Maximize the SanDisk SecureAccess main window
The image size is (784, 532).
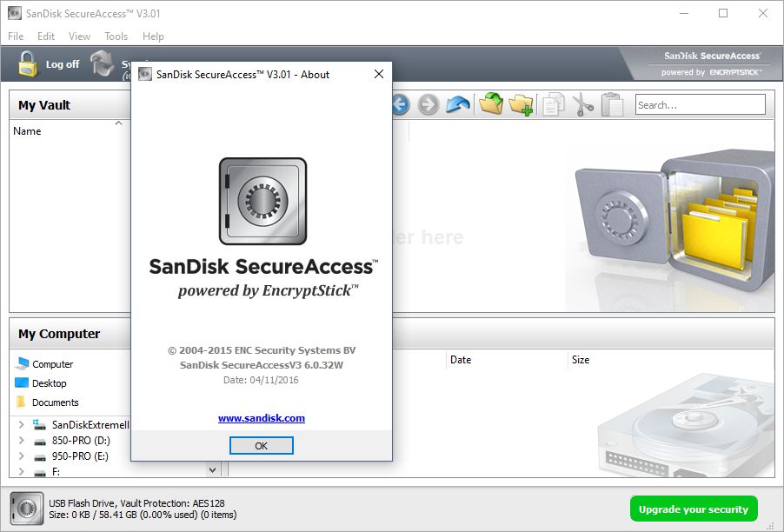723,14
